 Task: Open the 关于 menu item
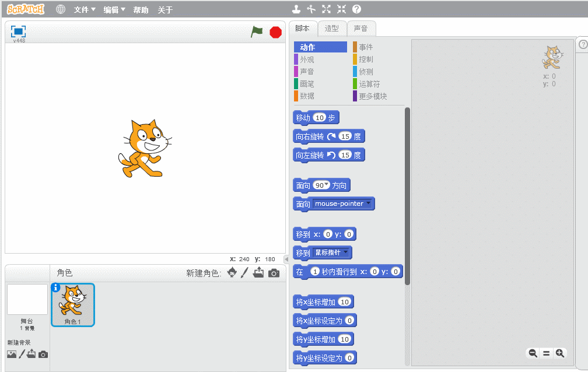[x=165, y=10]
